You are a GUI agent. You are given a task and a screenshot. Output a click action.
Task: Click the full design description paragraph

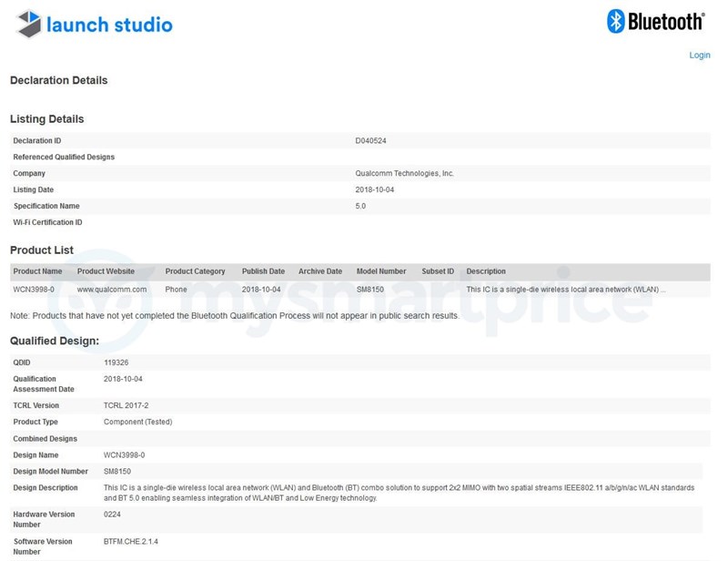[x=399, y=493]
